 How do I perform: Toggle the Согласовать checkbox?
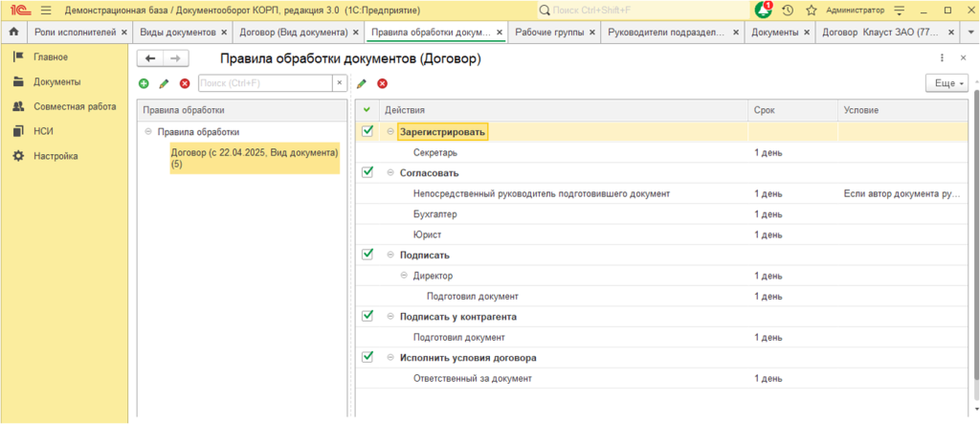pyautogui.click(x=367, y=173)
